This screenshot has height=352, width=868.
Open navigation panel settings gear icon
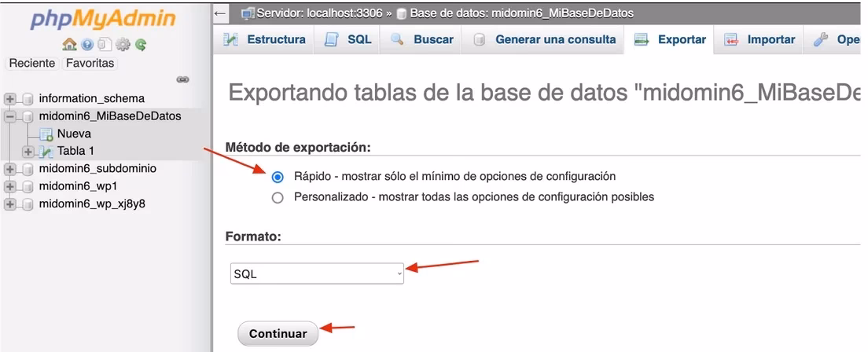click(123, 44)
